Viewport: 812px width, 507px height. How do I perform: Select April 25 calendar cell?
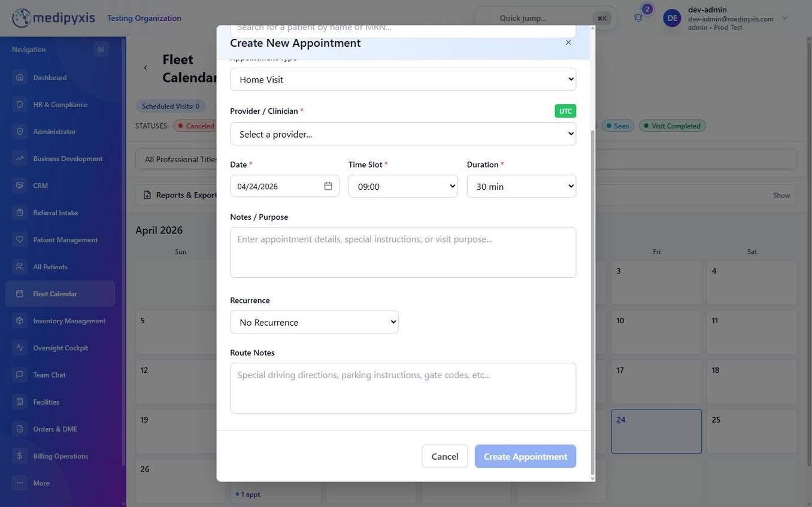(x=752, y=432)
